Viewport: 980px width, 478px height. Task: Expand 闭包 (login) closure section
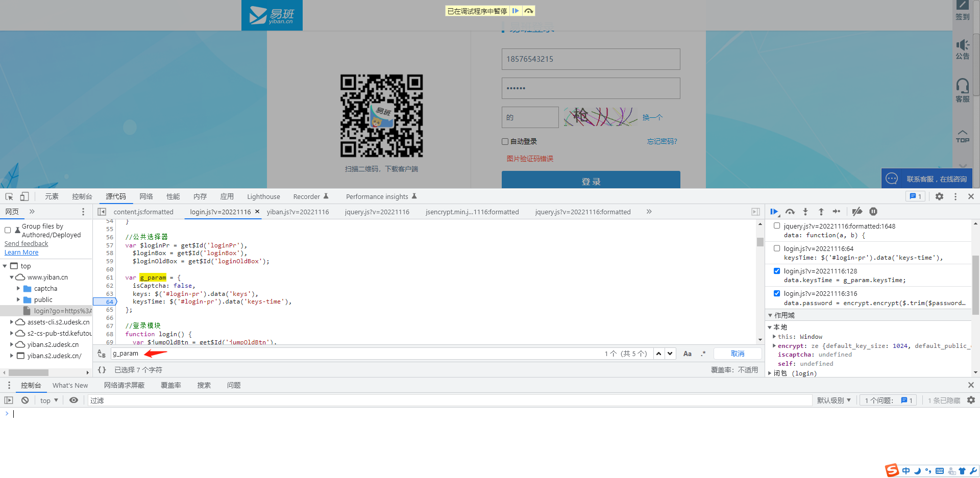point(770,373)
